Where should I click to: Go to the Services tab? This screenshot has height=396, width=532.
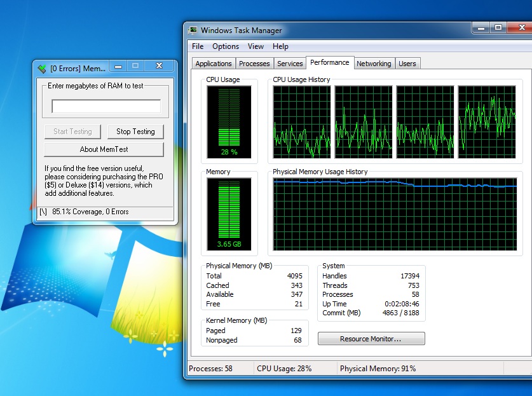[x=290, y=64]
